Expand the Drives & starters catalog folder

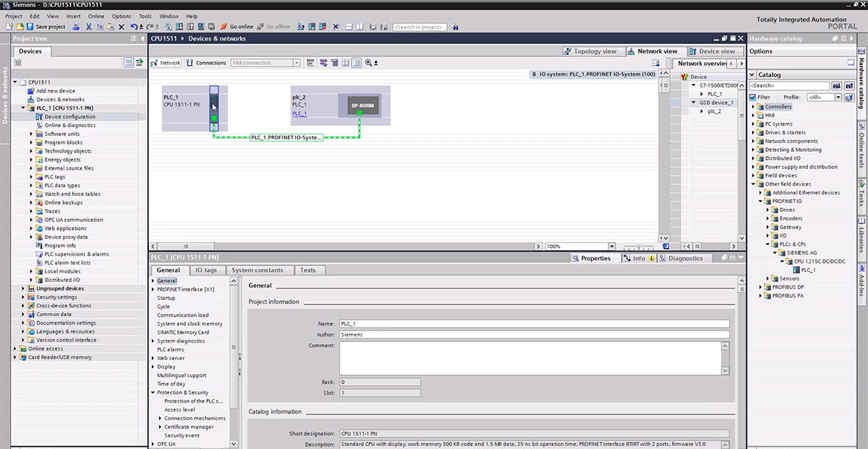click(x=753, y=133)
